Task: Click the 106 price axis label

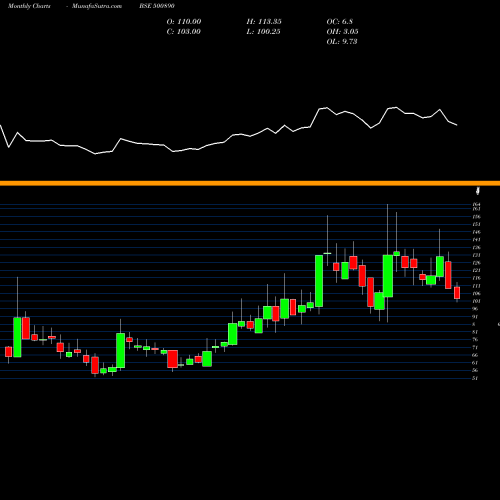Action: point(477,293)
